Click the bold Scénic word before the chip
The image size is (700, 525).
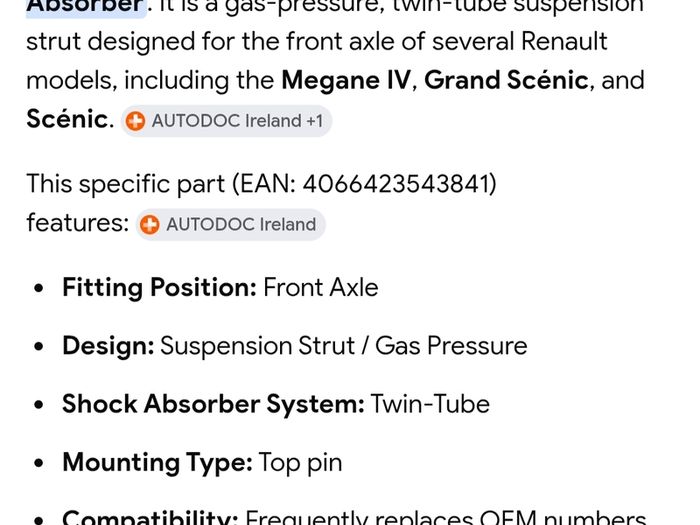(67, 119)
